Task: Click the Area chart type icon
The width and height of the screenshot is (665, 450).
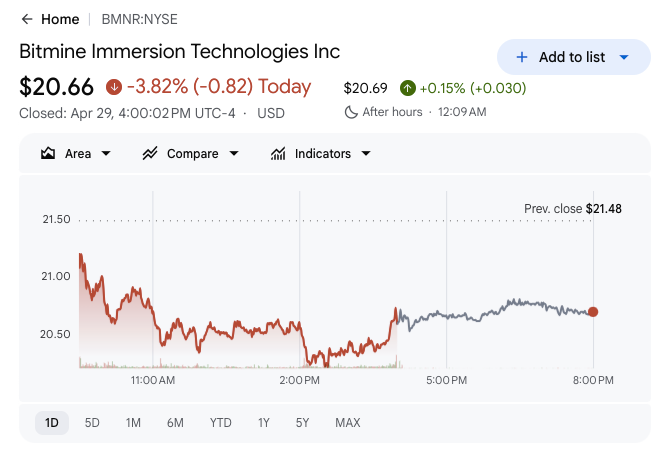Action: (48, 154)
